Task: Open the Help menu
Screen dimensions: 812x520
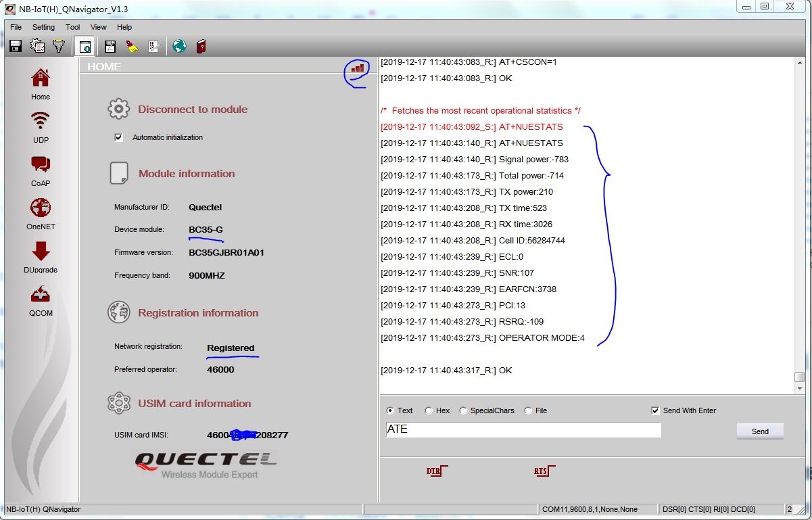Action: point(124,27)
